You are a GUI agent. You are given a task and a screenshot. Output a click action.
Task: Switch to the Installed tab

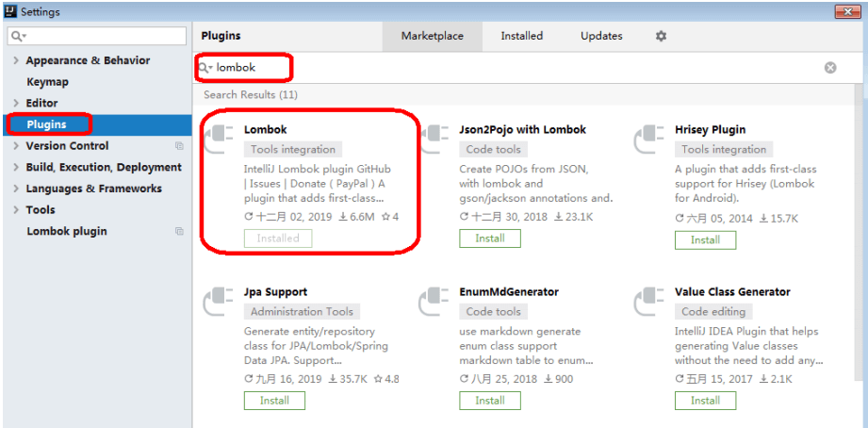click(521, 36)
